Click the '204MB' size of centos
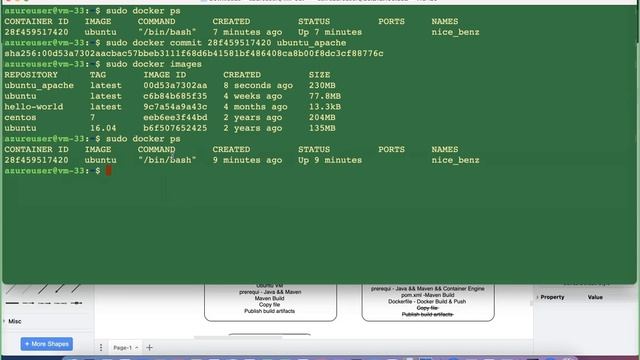This screenshot has height=360, width=640. (322, 118)
